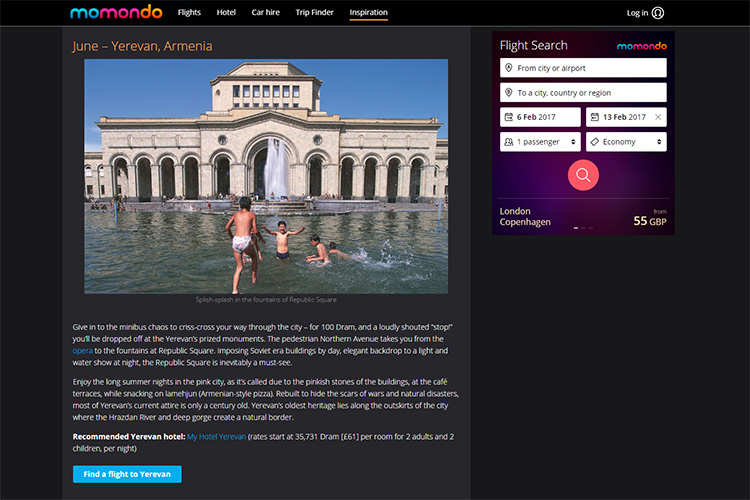Viewport: 750px width, 500px height.
Task: Open the Hotel menu item
Action: (226, 12)
